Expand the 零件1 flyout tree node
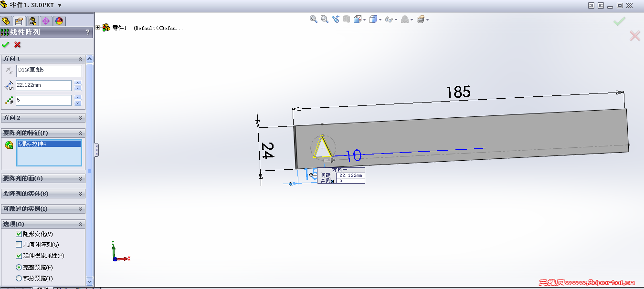644x289 pixels. tap(98, 28)
